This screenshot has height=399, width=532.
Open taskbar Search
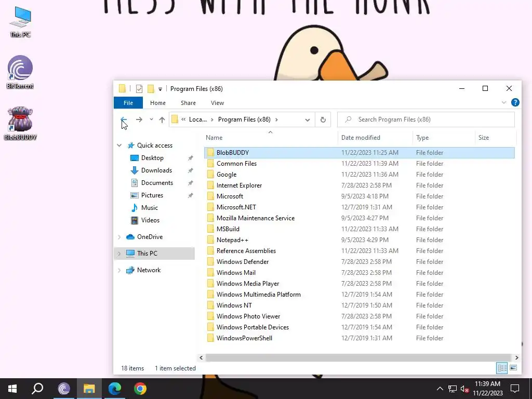[37, 389]
